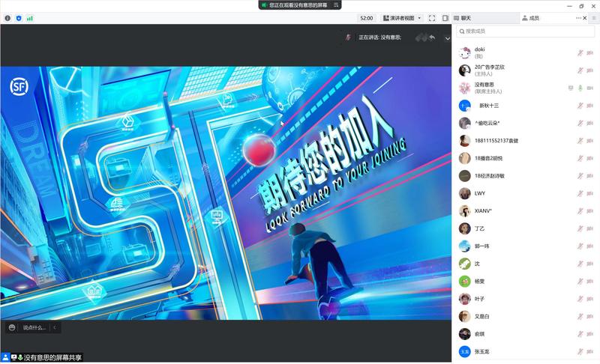Collapse the 说点什么 chat input arrow
The width and height of the screenshot is (600, 364).
click(x=54, y=327)
